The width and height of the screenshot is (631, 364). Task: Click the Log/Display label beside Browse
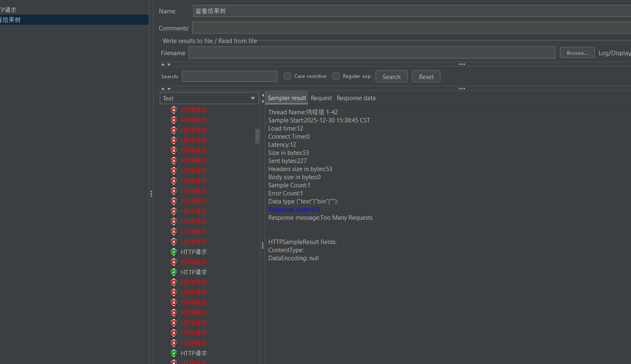[x=614, y=53]
